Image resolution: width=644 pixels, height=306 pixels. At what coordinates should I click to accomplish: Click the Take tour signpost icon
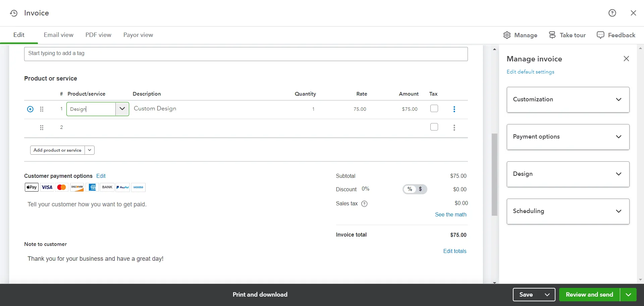click(553, 35)
